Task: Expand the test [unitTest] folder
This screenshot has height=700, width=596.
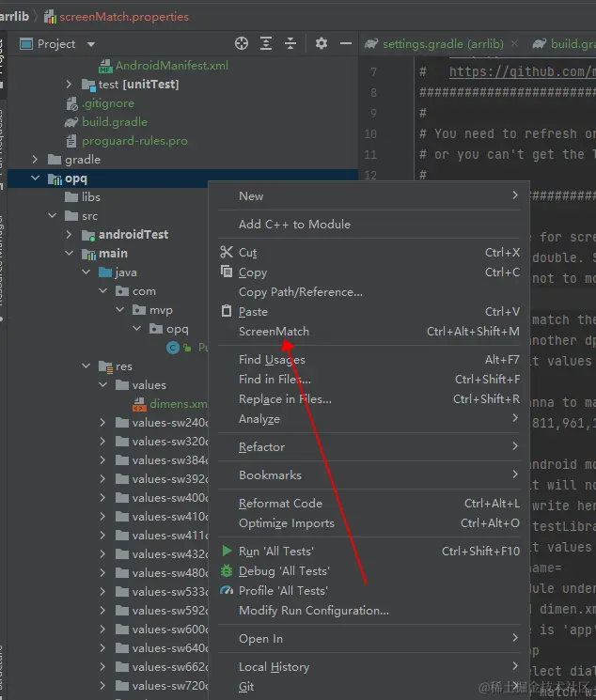Action: [x=69, y=84]
